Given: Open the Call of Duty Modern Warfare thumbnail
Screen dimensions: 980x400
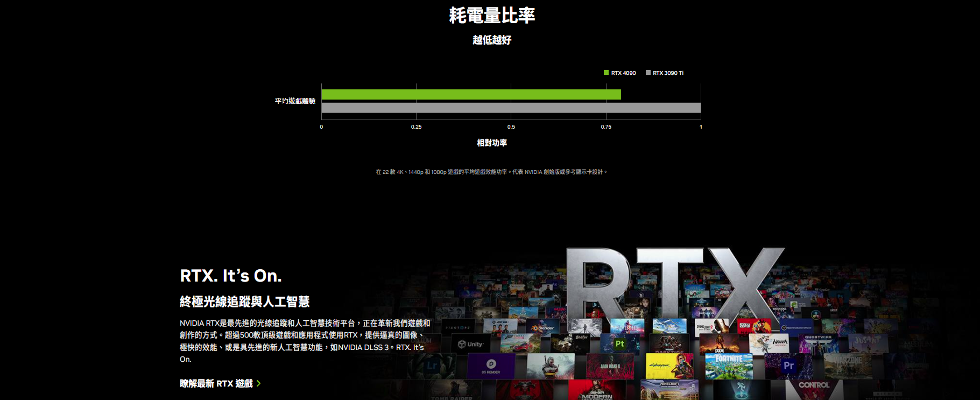Looking at the screenshot, I should point(596,390).
